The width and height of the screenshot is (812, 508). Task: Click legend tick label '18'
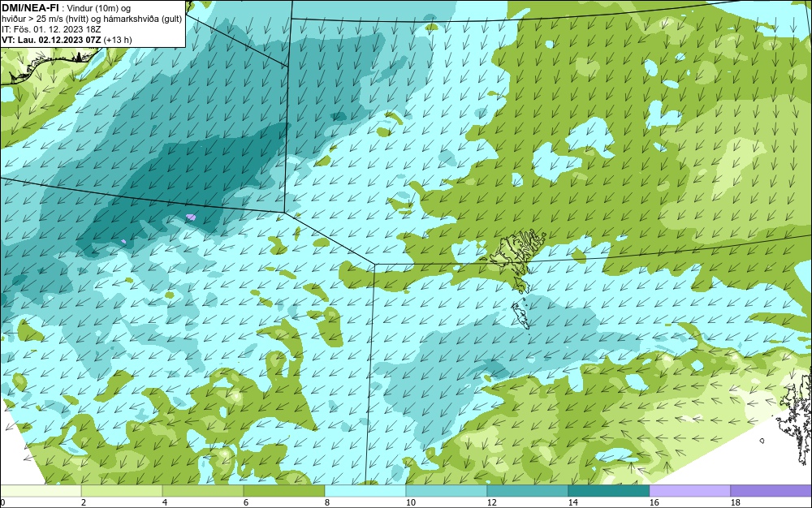tap(736, 502)
